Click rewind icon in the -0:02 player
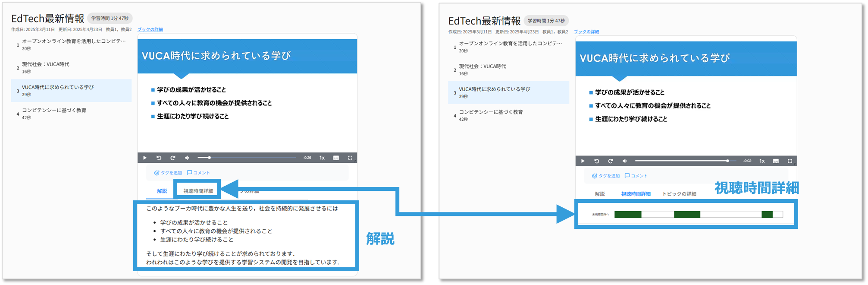This screenshot has width=868, height=285. 596,161
